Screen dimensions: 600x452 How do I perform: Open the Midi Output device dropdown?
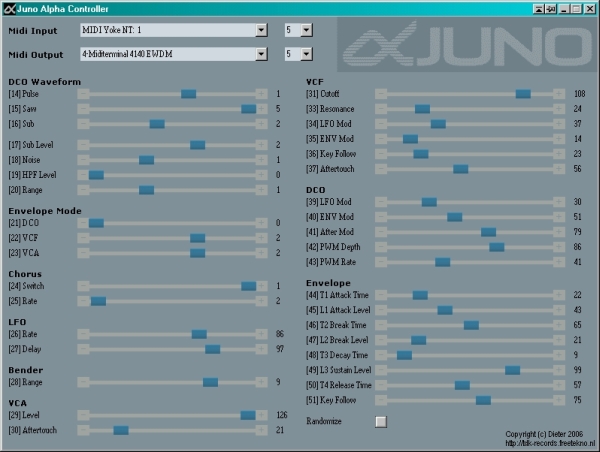(261, 54)
